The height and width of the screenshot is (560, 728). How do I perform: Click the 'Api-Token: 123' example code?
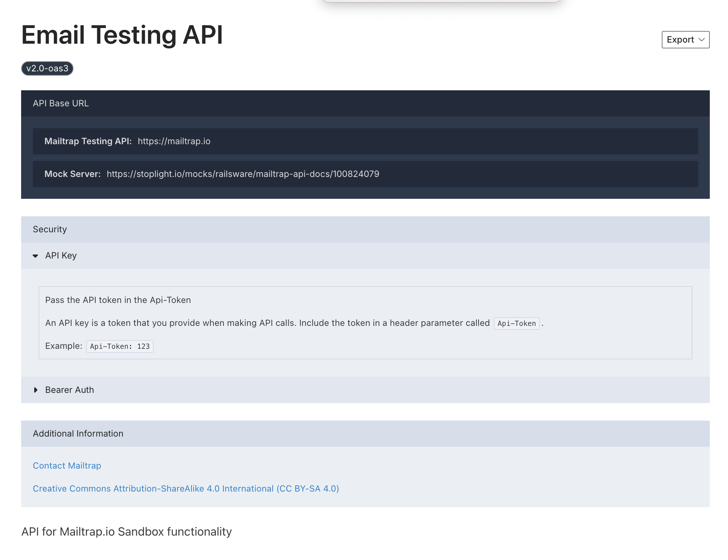click(120, 346)
